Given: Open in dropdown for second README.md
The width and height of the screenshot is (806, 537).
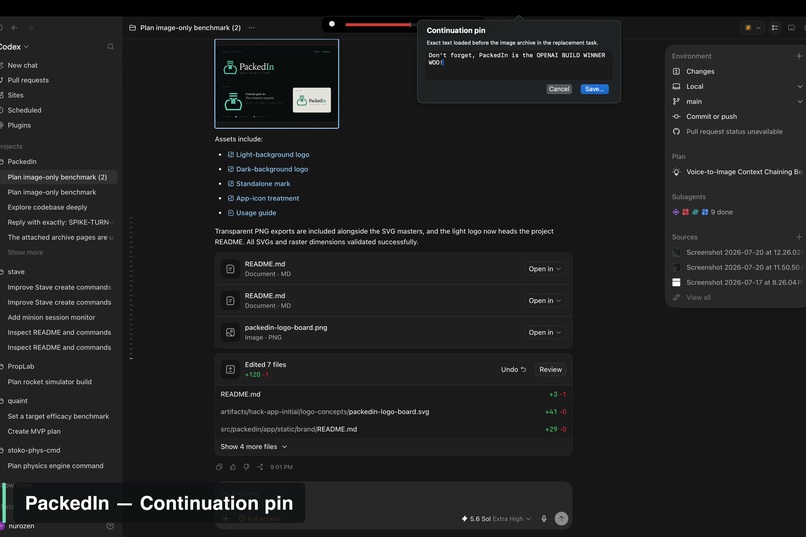Looking at the screenshot, I should coord(544,301).
